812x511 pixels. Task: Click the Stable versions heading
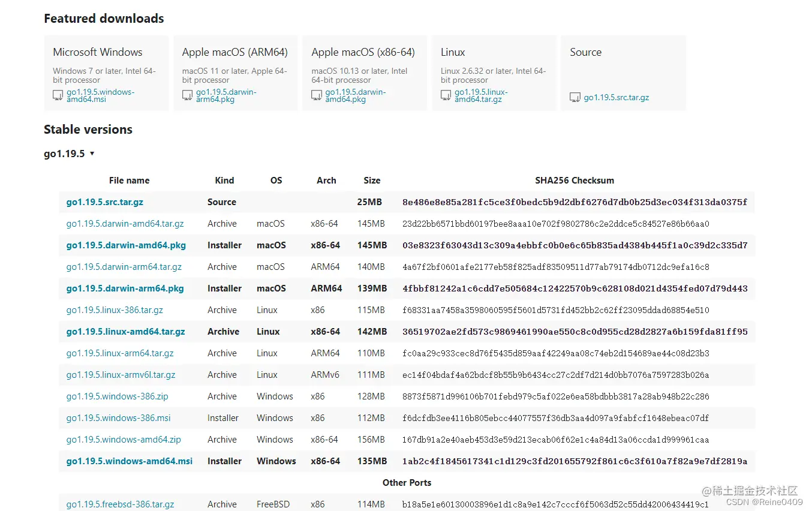pyautogui.click(x=88, y=130)
